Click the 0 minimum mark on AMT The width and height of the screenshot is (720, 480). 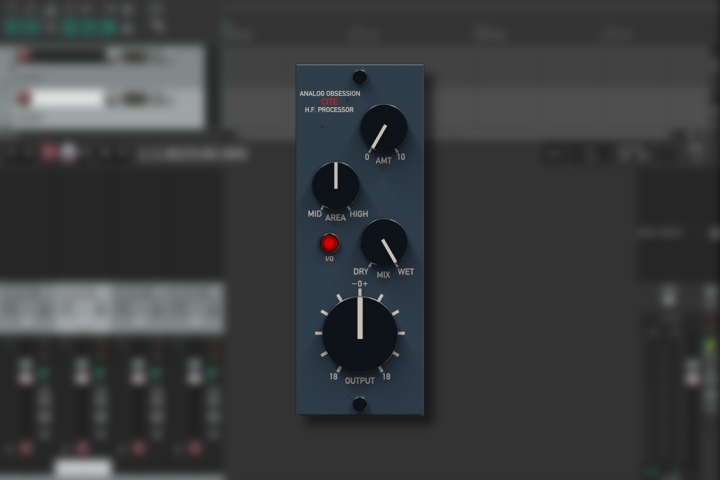click(367, 157)
